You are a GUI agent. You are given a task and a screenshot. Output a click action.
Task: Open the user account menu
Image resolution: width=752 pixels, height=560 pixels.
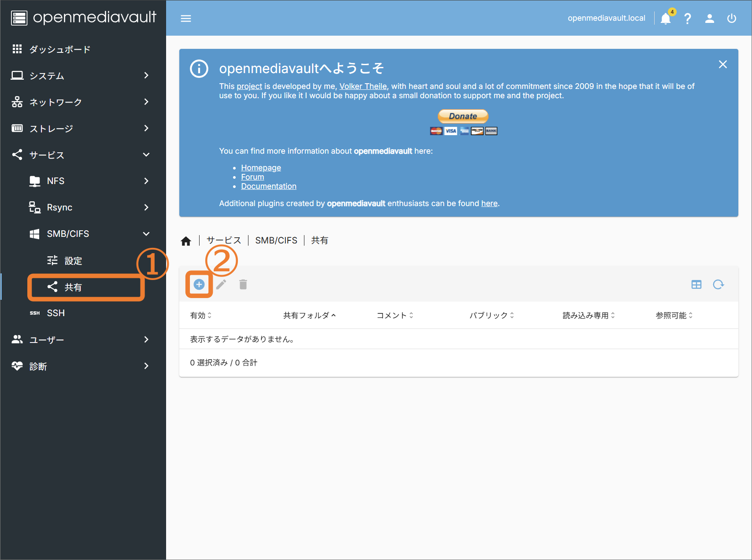click(x=710, y=18)
